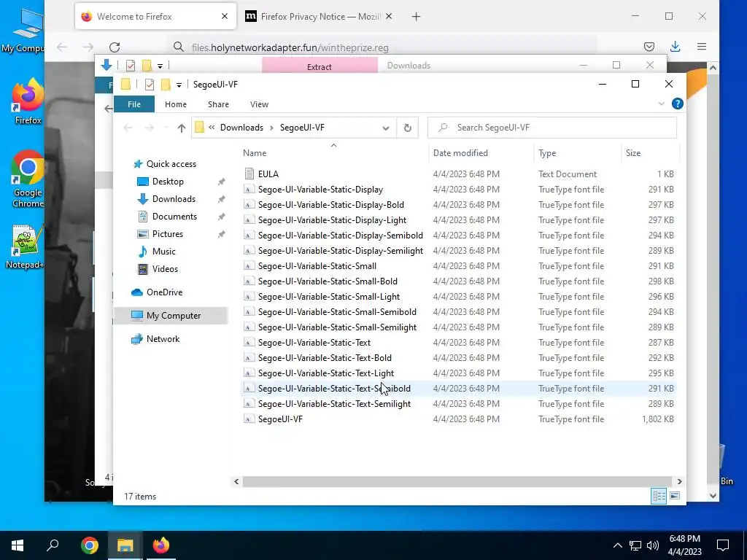Click the Forward arrow in SegoeUI-VF window

click(x=149, y=128)
